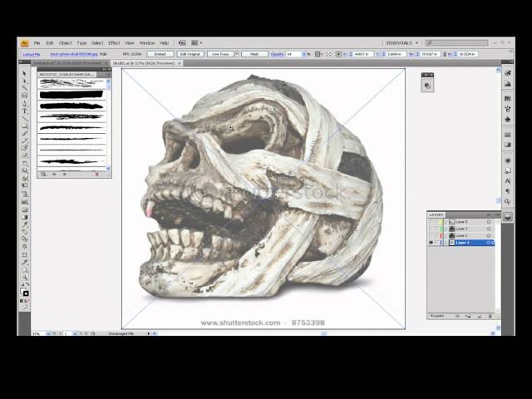The height and width of the screenshot is (399, 532).
Task: Show Layer 3 via its visibility box
Action: click(x=431, y=229)
